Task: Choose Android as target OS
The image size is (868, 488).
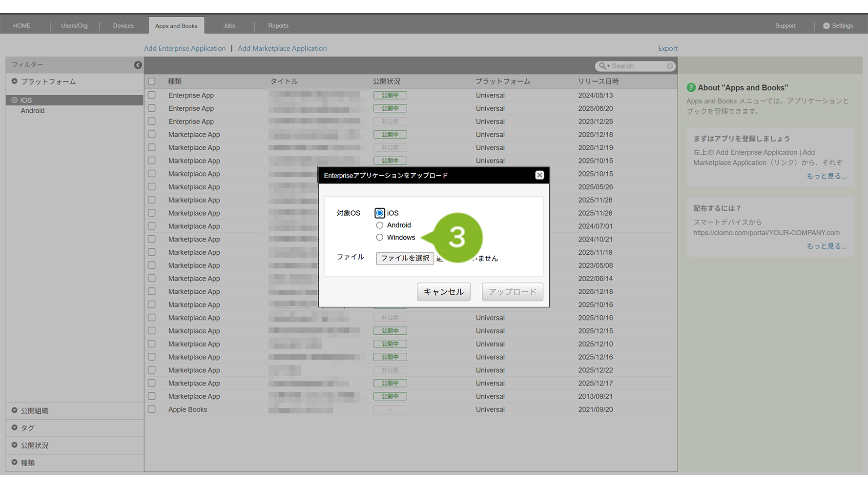Action: pyautogui.click(x=380, y=225)
